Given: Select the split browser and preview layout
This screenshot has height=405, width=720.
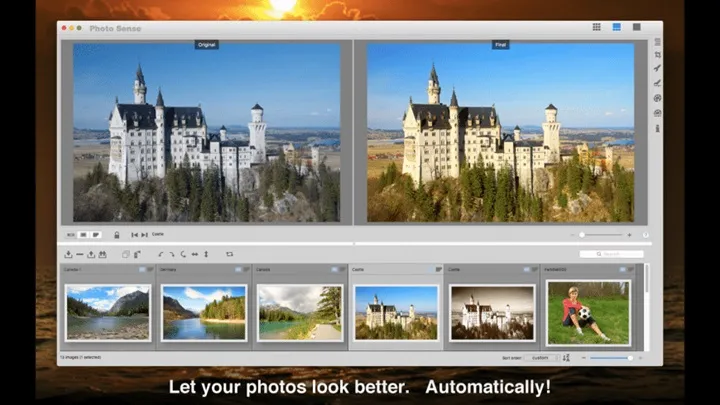Looking at the screenshot, I should (617, 27).
